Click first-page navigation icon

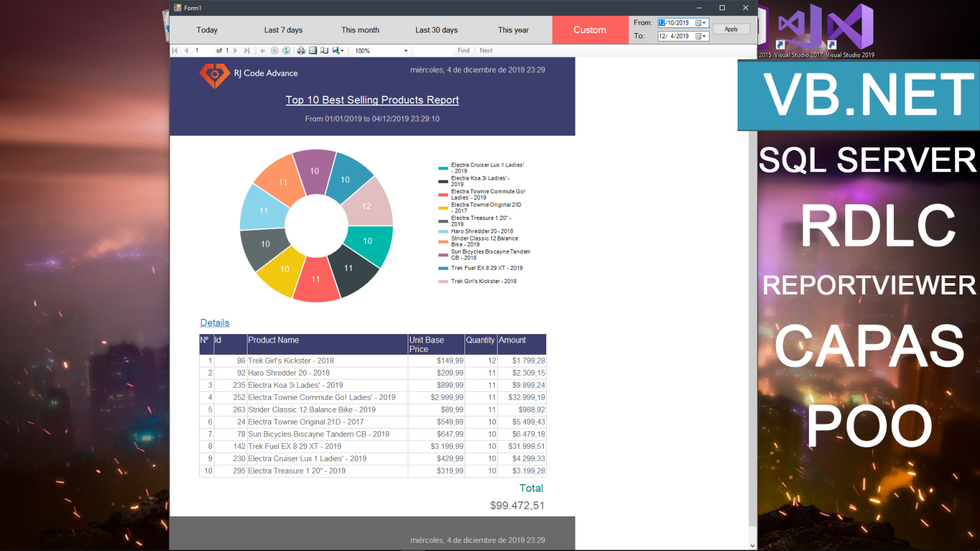(x=174, y=50)
